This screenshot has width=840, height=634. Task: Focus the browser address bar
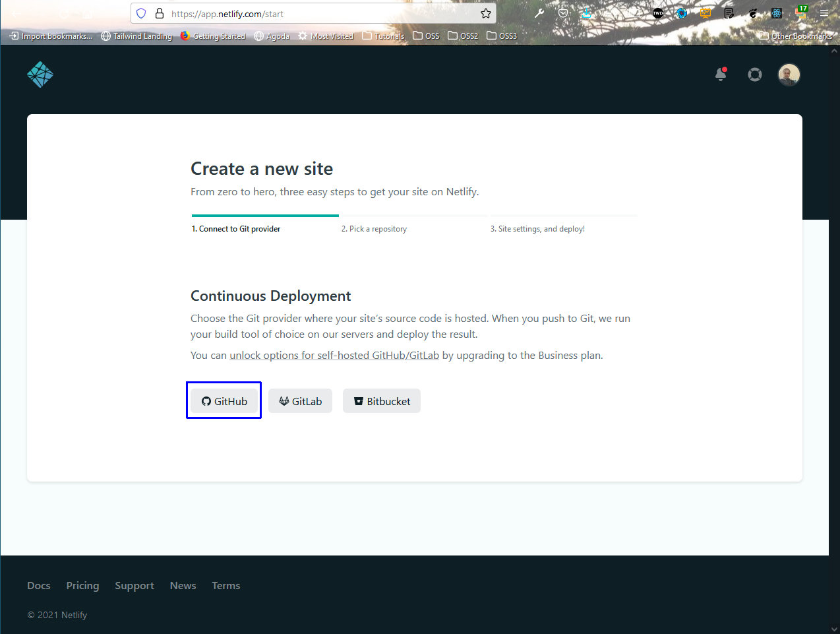coord(314,13)
